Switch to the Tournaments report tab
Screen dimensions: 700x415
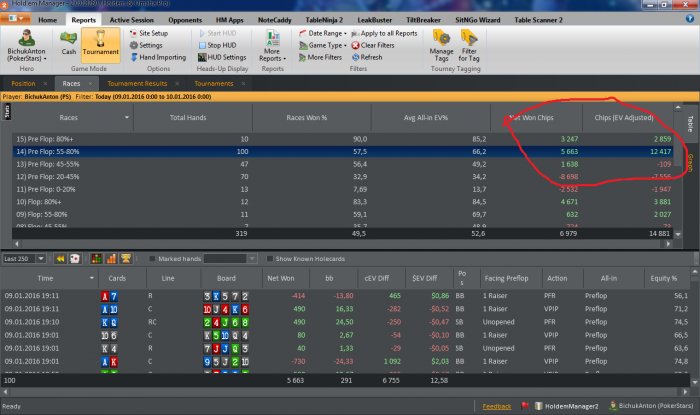pos(213,83)
